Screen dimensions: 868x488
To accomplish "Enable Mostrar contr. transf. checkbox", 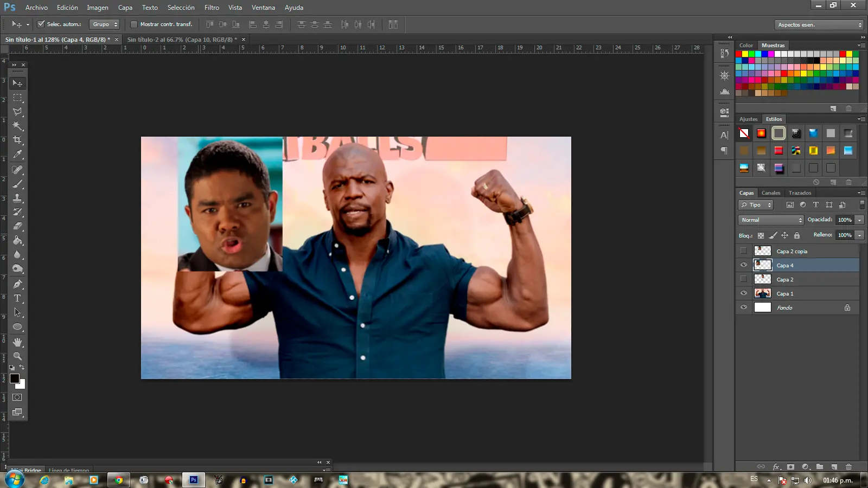I will [134, 24].
